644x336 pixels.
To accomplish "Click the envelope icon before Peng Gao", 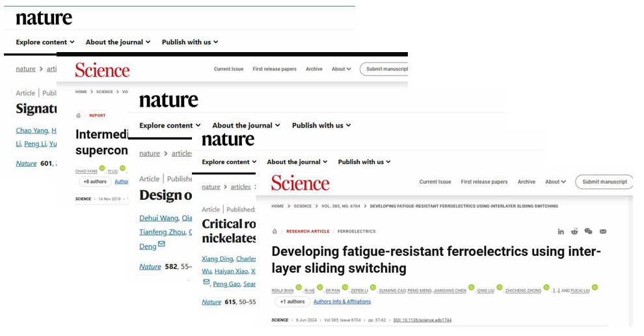I will click(x=206, y=283).
